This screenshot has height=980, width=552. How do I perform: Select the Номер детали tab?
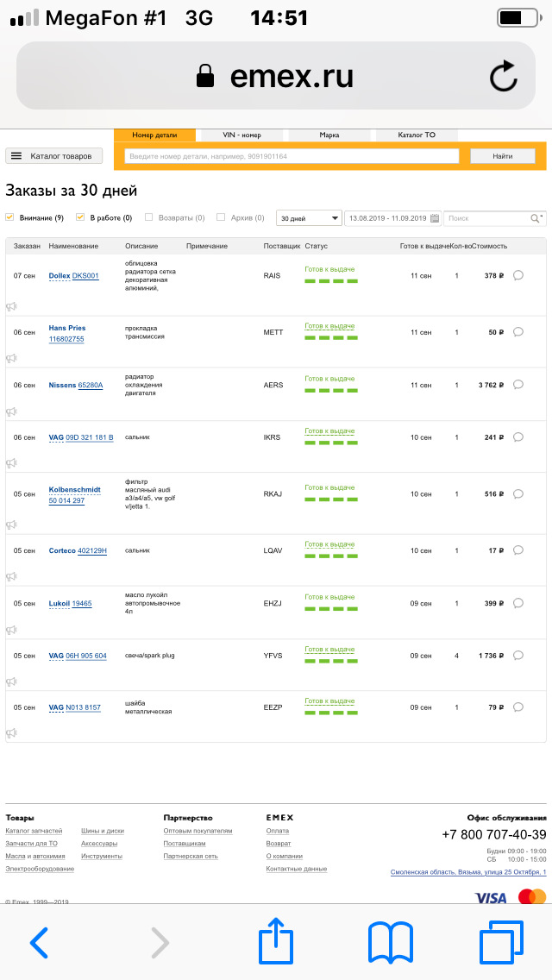154,135
